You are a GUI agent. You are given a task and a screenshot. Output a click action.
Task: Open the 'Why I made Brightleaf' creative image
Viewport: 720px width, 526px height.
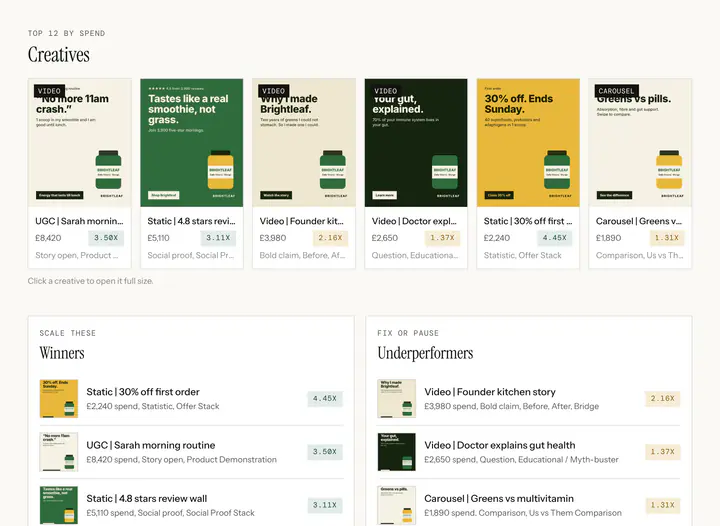pos(304,143)
